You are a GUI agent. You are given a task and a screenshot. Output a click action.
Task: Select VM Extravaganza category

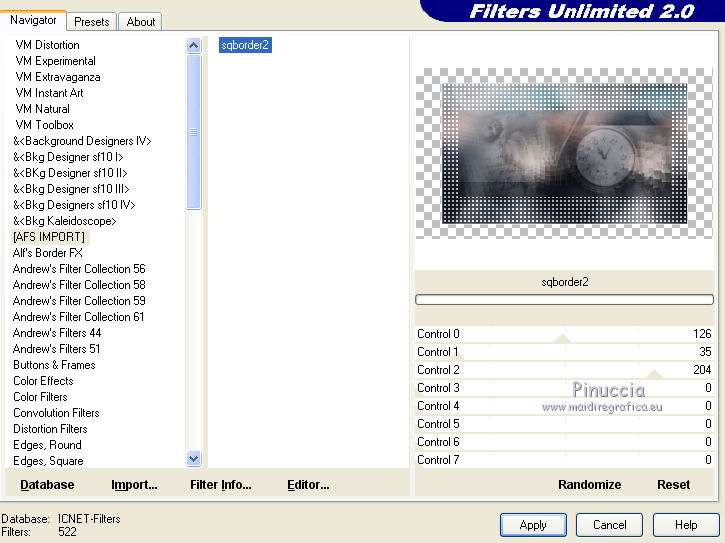(58, 77)
